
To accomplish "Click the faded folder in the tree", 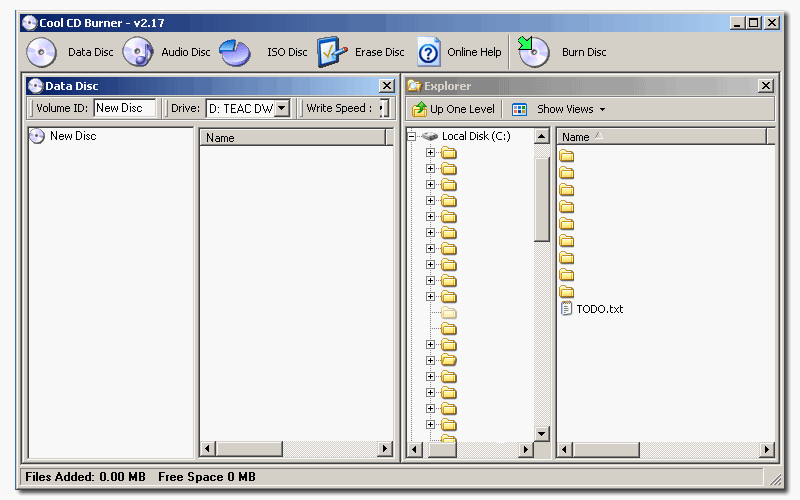I will coord(448,313).
